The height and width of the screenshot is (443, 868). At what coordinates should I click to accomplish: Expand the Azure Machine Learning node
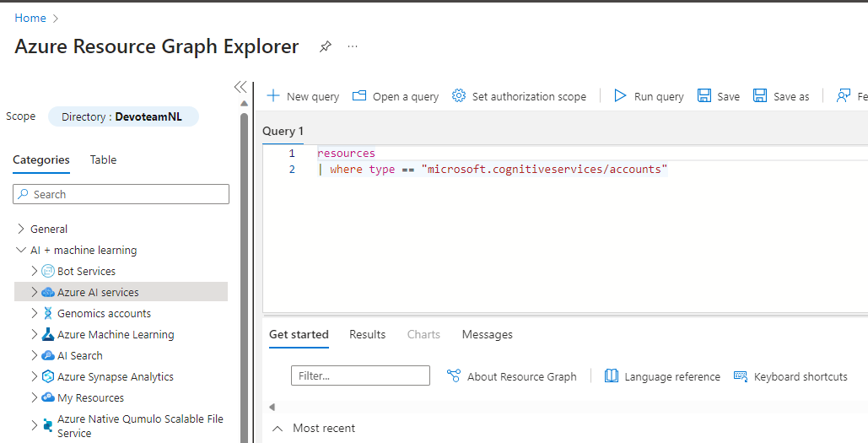[x=35, y=334]
